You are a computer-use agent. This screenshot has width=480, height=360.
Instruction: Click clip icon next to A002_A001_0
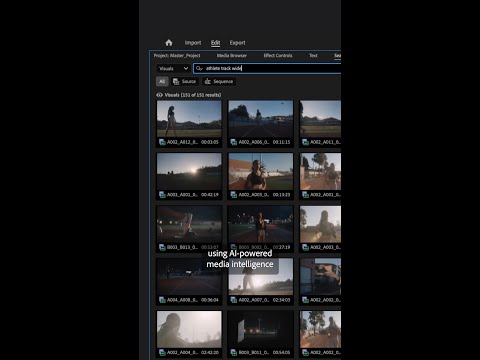click(305, 195)
